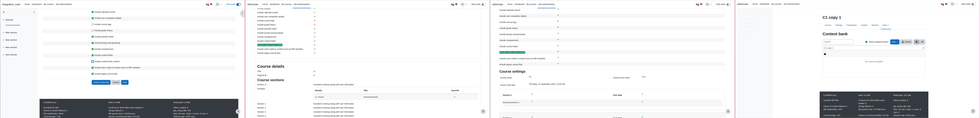Click forum icon beside Announcements in Section 0
The height and width of the screenshot is (118, 980).
tap(519, 102)
